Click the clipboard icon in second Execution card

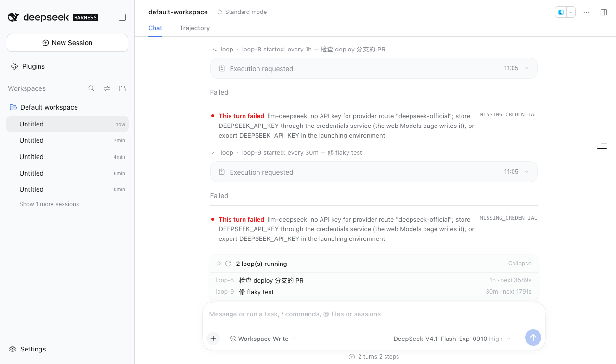pyautogui.click(x=222, y=172)
